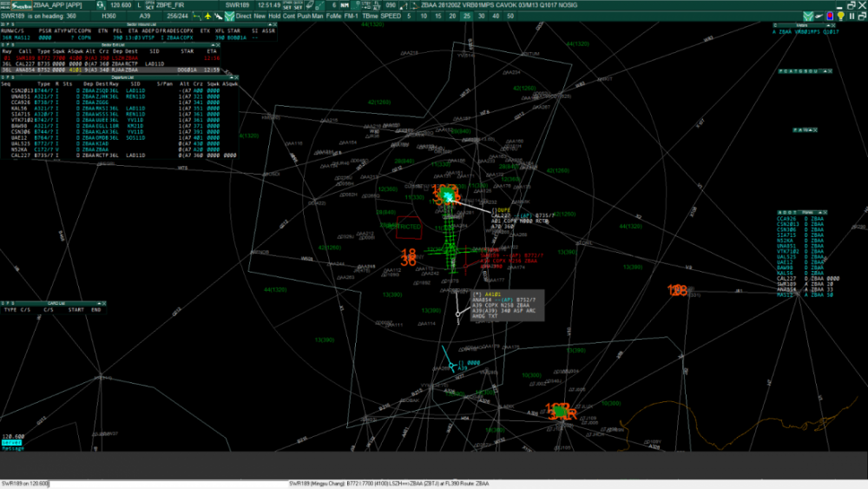Click the headset voice icon
The height and width of the screenshot is (489, 868).
coord(101,5)
